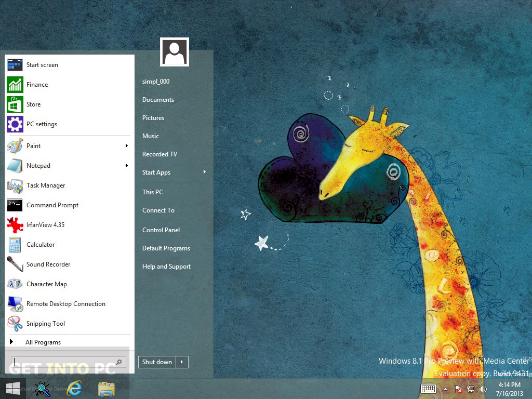Image resolution: width=532 pixels, height=399 pixels.
Task: Click the Snipping Tool label
Action: (46, 324)
